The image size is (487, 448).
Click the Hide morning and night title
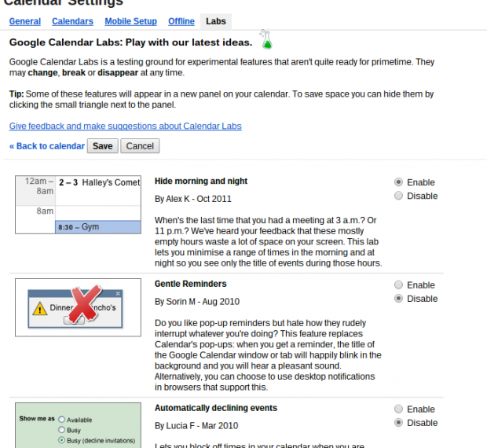pyautogui.click(x=201, y=181)
